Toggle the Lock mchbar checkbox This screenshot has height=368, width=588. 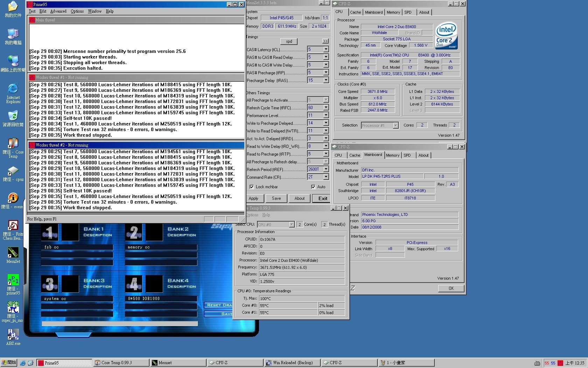251,187
